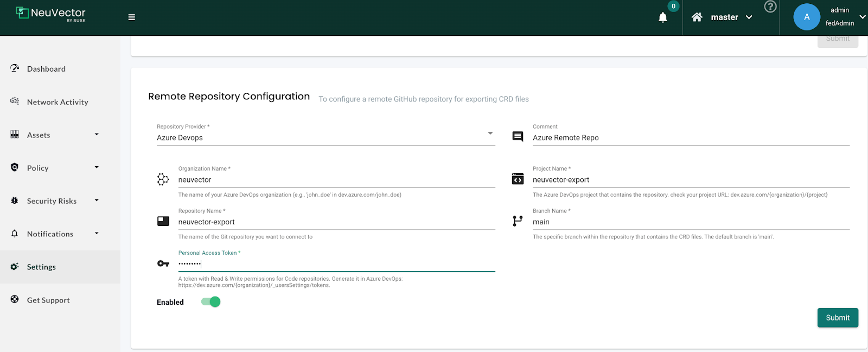Focus the Personal Access Token field
The height and width of the screenshot is (352, 868).
336,264
